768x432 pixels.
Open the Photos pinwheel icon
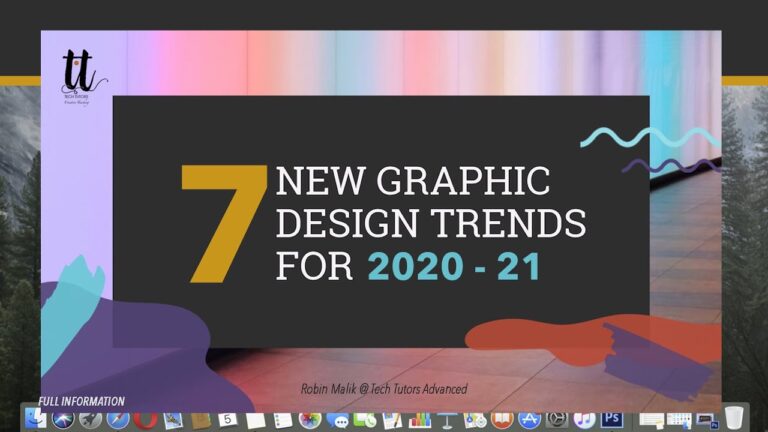310,419
